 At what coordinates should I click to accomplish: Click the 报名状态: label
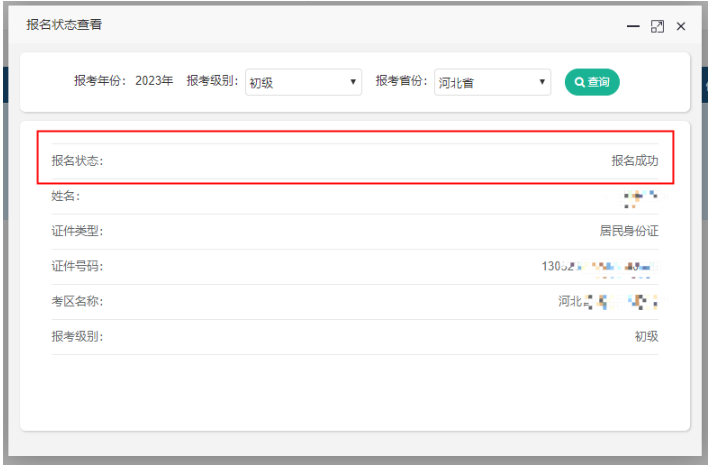click(x=77, y=161)
